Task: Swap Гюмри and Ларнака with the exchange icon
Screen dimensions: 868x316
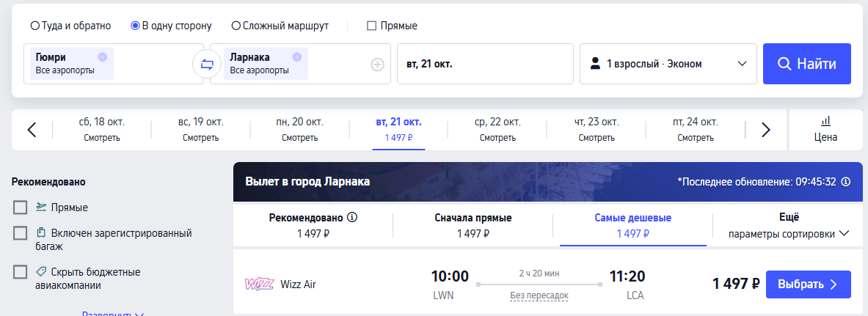Action: tap(207, 65)
